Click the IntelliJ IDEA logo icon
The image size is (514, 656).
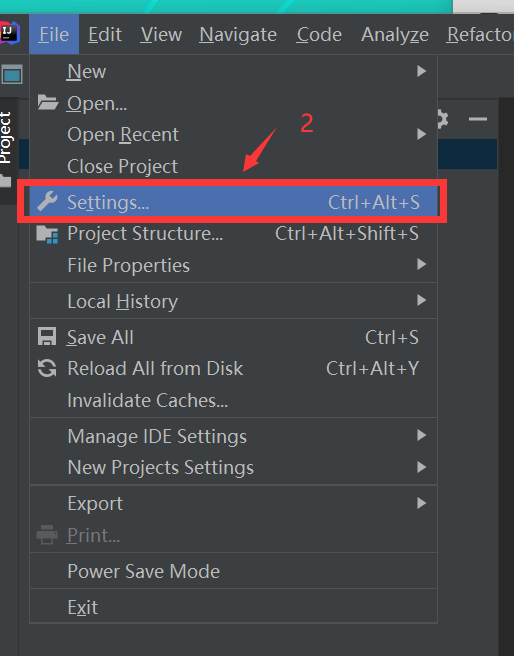pyautogui.click(x=9, y=33)
